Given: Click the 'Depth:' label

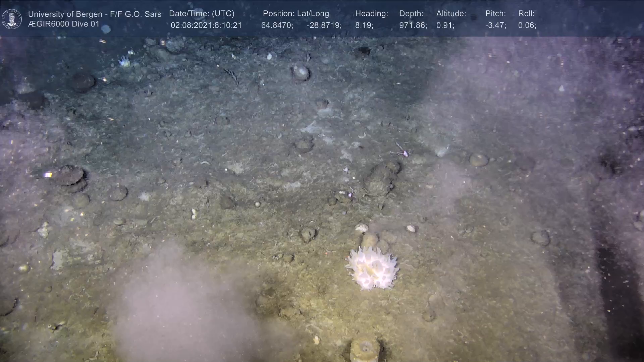Looking at the screenshot, I should point(411,14).
